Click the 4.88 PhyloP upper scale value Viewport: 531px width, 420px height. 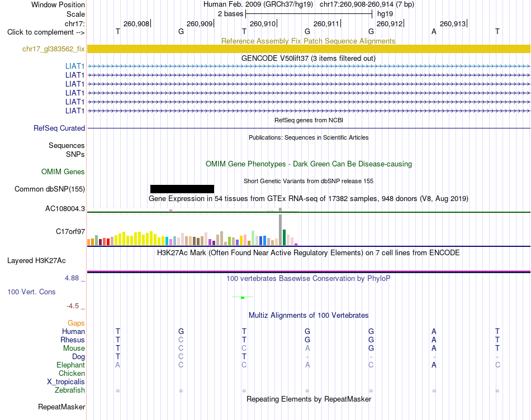point(72,278)
